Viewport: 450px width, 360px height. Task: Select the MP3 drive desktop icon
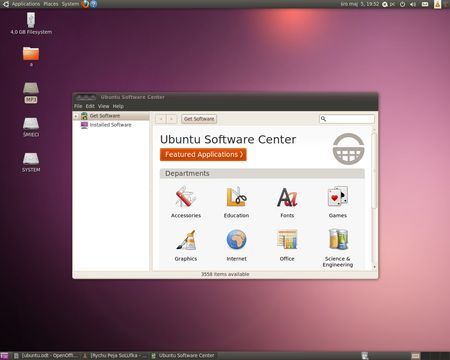pos(31,93)
